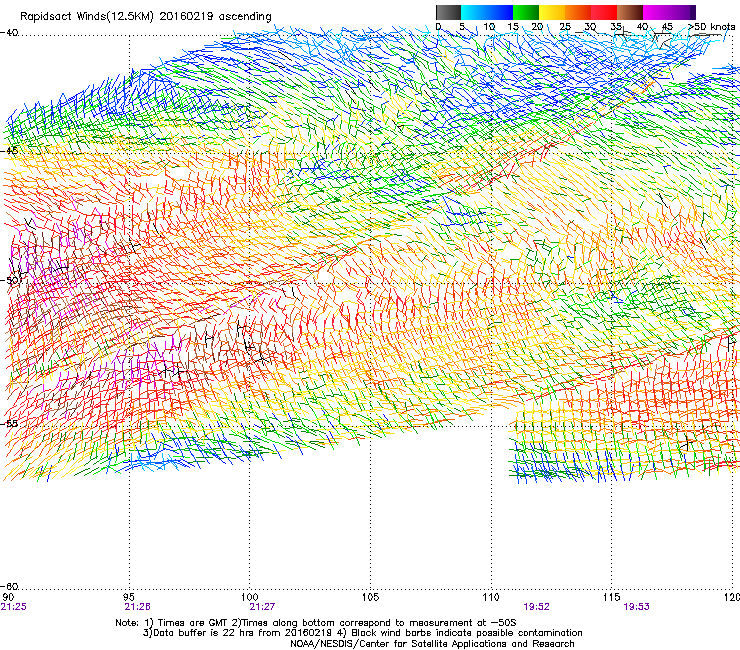
Task: Click the purple '21:27' time stamp
Action: 262,607
